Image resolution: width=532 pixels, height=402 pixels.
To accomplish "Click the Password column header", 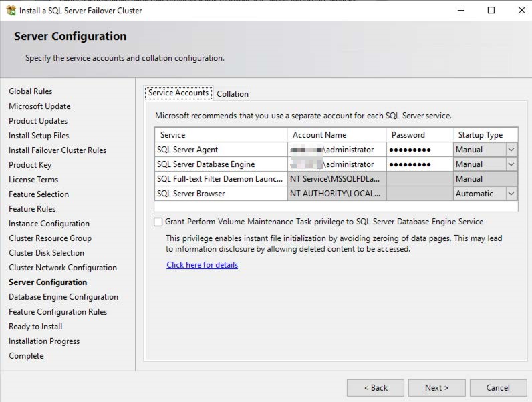I will [x=420, y=135].
